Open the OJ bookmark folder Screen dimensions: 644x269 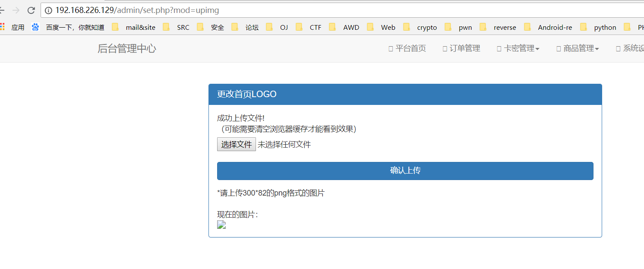(x=277, y=27)
